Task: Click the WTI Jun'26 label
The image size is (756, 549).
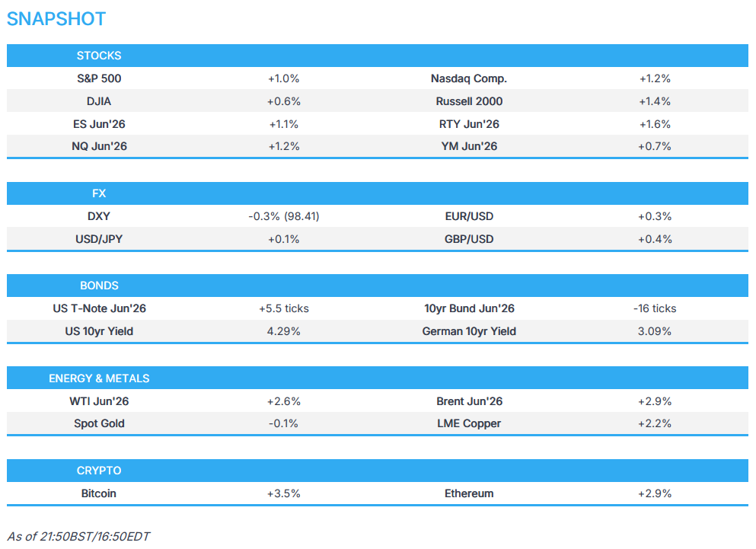Action: [99, 401]
